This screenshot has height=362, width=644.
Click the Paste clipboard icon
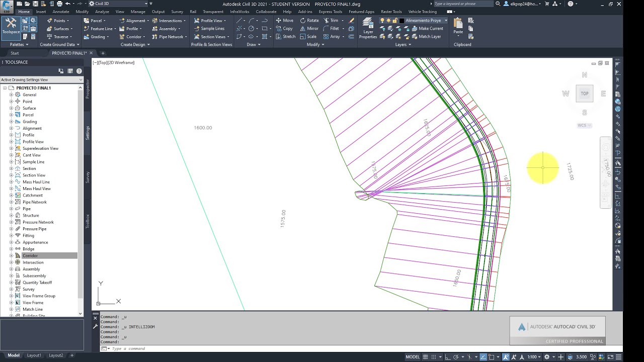458,26
